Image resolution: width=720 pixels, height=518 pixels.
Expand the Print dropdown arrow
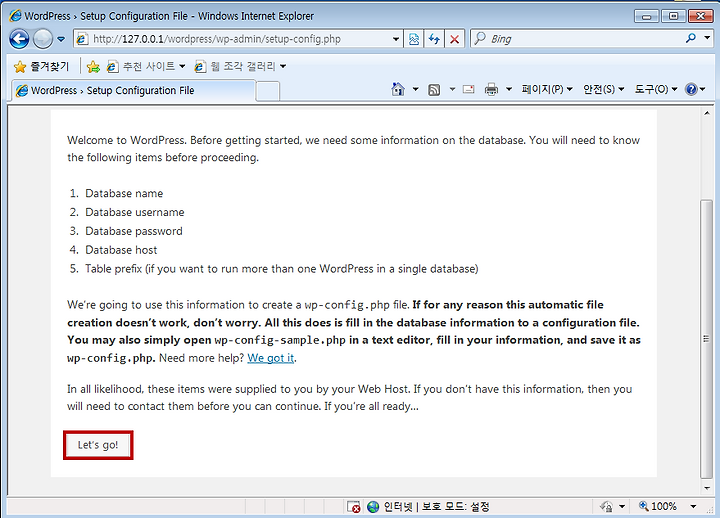509,89
